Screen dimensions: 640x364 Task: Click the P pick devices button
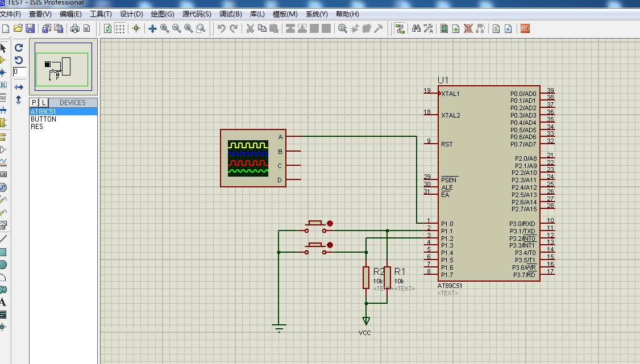(34, 103)
